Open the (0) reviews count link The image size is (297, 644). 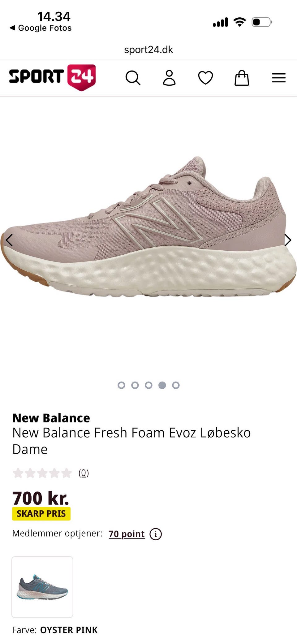pos(84,473)
